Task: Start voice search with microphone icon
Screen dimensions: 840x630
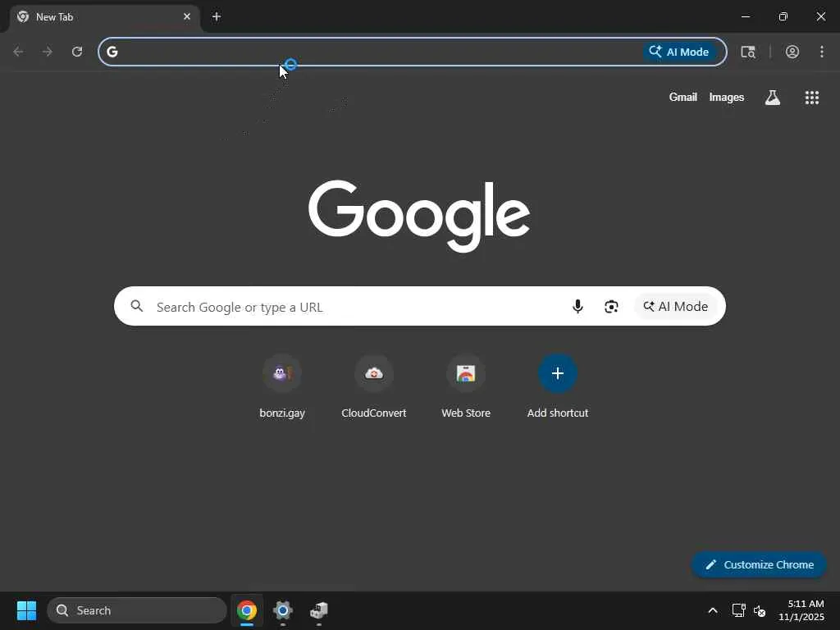Action: [x=577, y=307]
